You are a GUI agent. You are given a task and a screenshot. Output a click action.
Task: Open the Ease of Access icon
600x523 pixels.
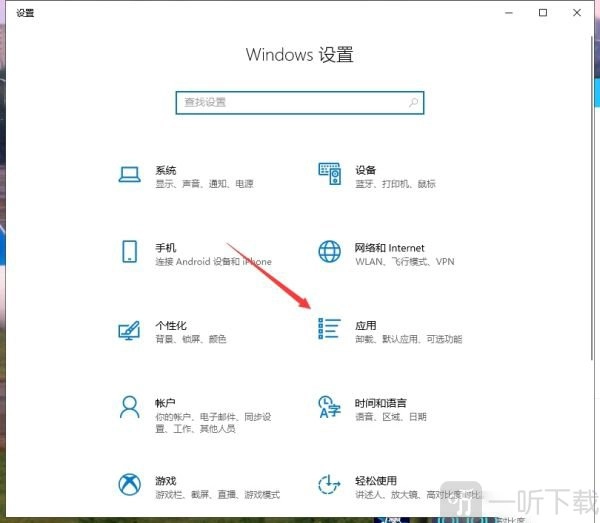pyautogui.click(x=329, y=485)
